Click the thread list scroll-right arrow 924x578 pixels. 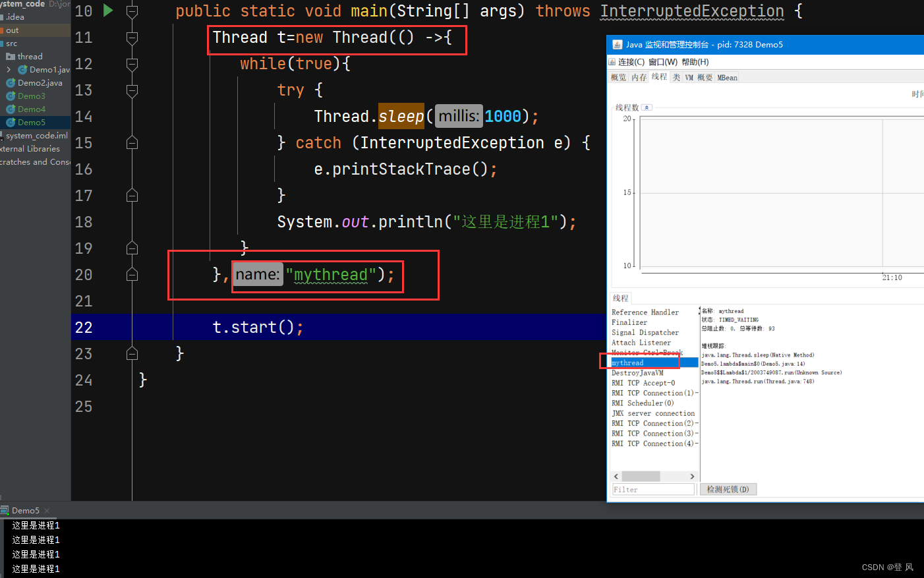tap(692, 476)
